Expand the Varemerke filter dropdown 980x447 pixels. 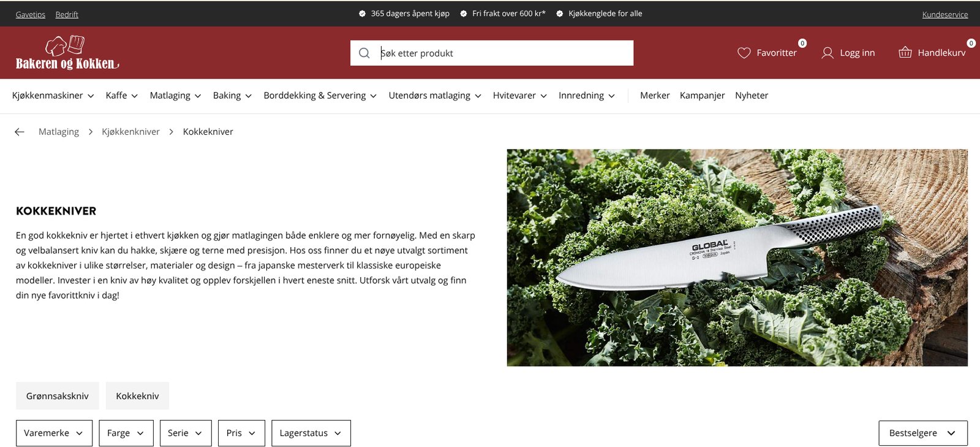tap(54, 433)
